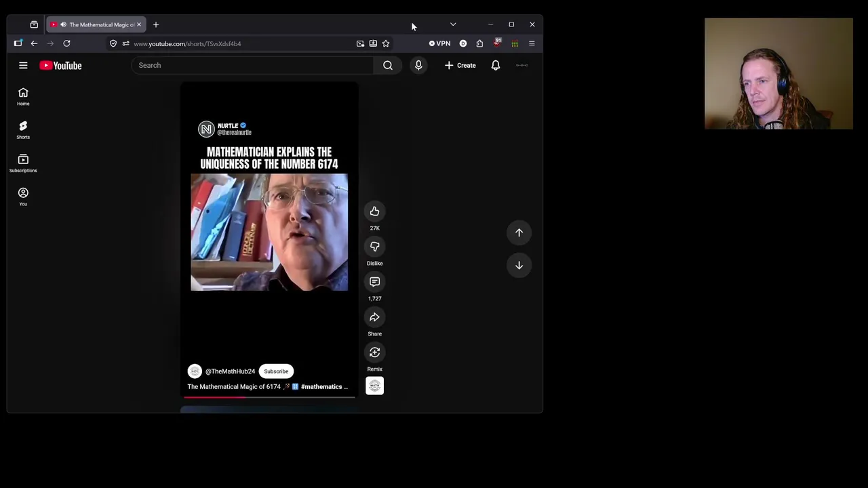Open a new browser tab

[156, 24]
